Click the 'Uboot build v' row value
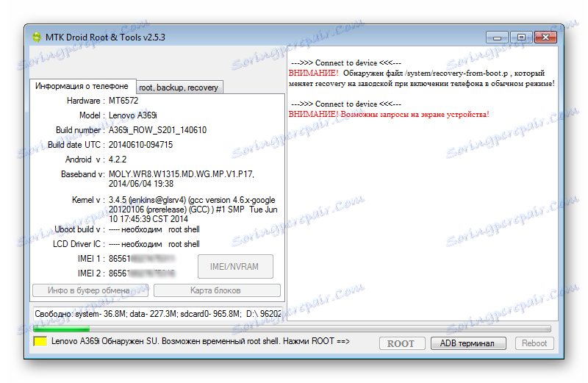Viewport: 588px width, 383px height. pos(154,229)
